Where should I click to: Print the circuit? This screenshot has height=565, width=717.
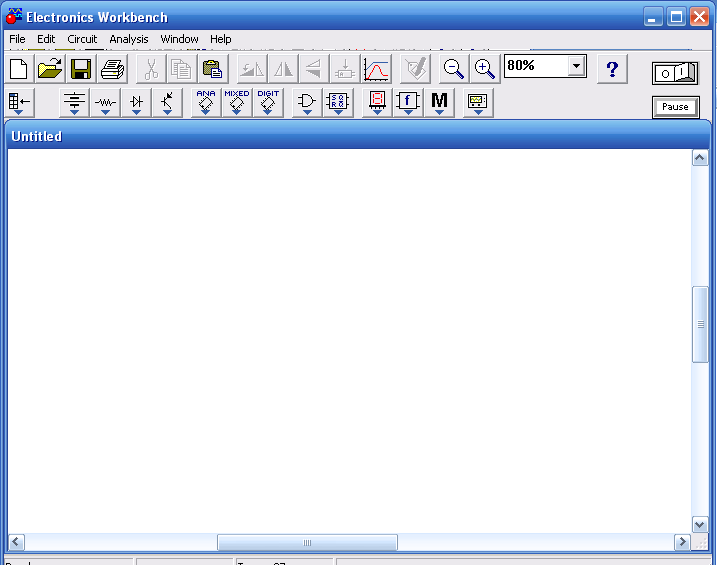pyautogui.click(x=112, y=69)
